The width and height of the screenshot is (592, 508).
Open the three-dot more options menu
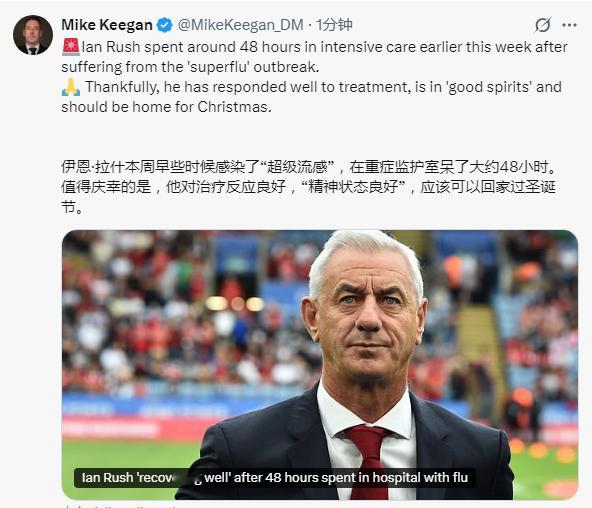coord(569,25)
